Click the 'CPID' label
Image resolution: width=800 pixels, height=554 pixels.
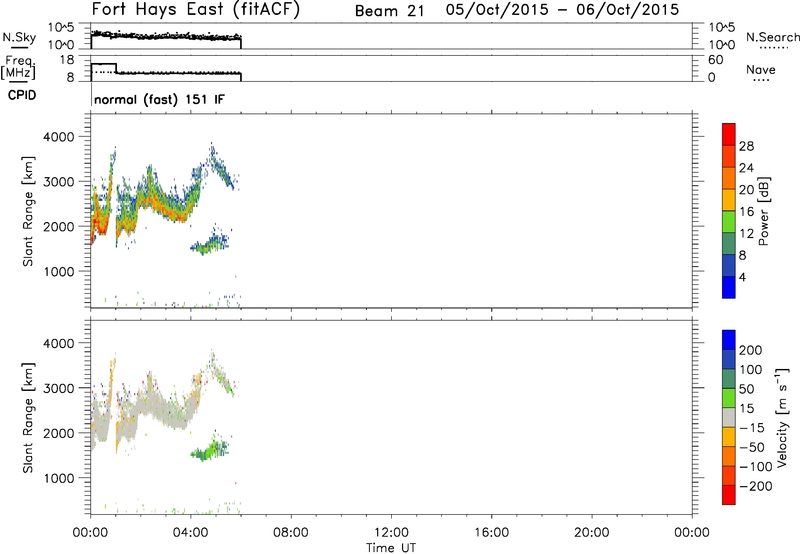(x=21, y=95)
